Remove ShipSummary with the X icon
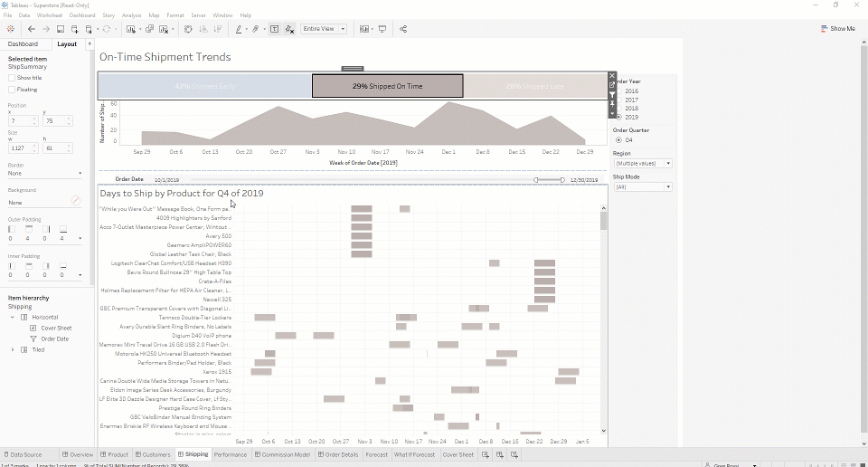This screenshot has width=868, height=467. pyautogui.click(x=612, y=76)
